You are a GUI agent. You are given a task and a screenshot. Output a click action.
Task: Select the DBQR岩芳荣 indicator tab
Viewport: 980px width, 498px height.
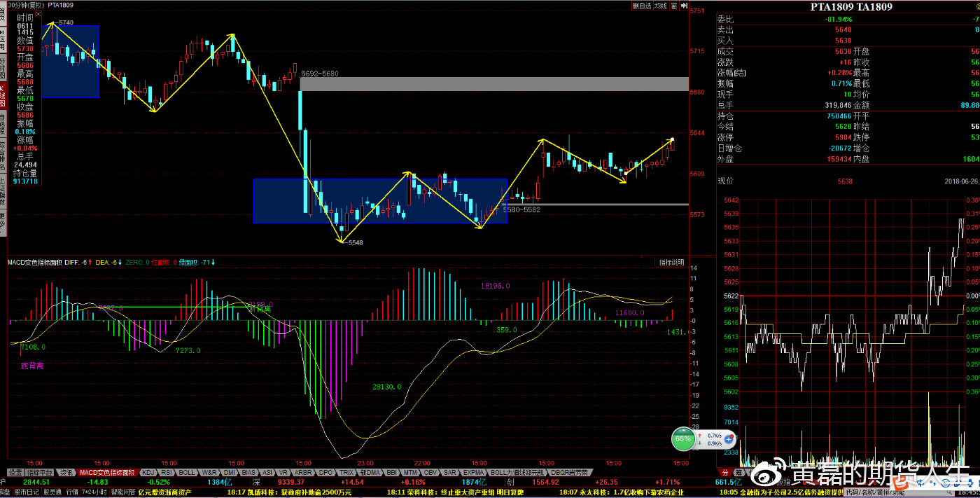coord(569,473)
